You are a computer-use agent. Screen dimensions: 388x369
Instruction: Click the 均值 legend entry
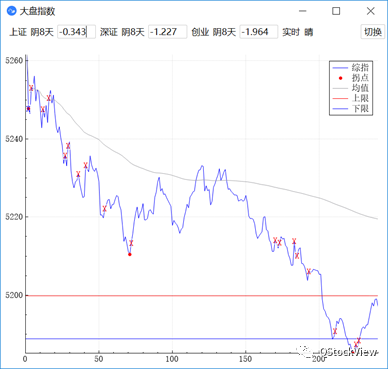pos(351,88)
